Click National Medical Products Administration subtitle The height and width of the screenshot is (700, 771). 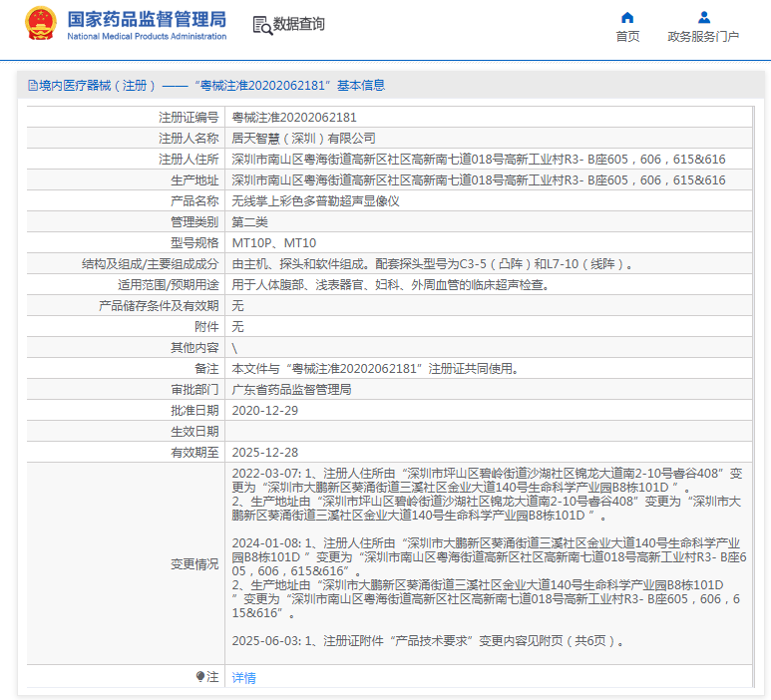[x=147, y=36]
